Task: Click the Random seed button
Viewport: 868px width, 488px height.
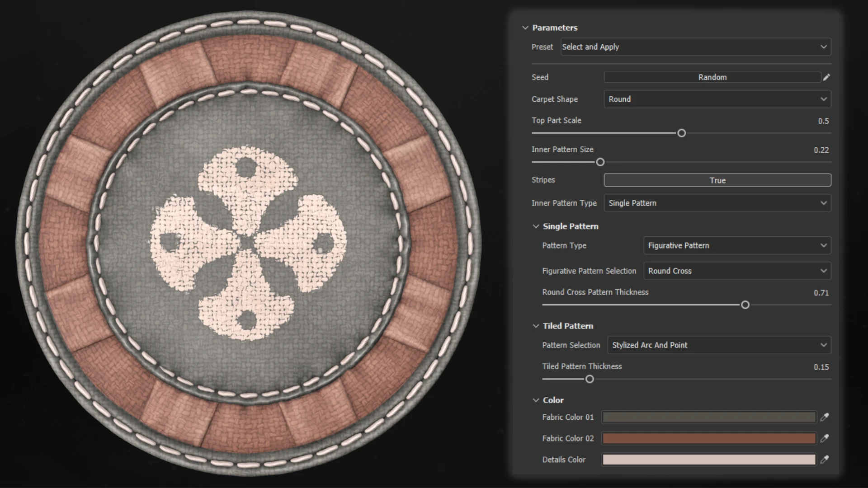Action: (x=712, y=77)
